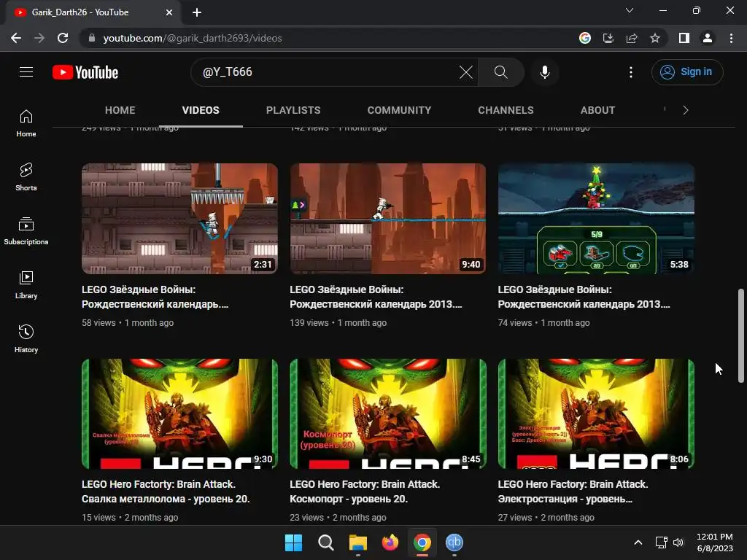Image resolution: width=747 pixels, height=560 pixels.
Task: Open the 9:30 Hero Factory video thumbnail
Action: 179,413
